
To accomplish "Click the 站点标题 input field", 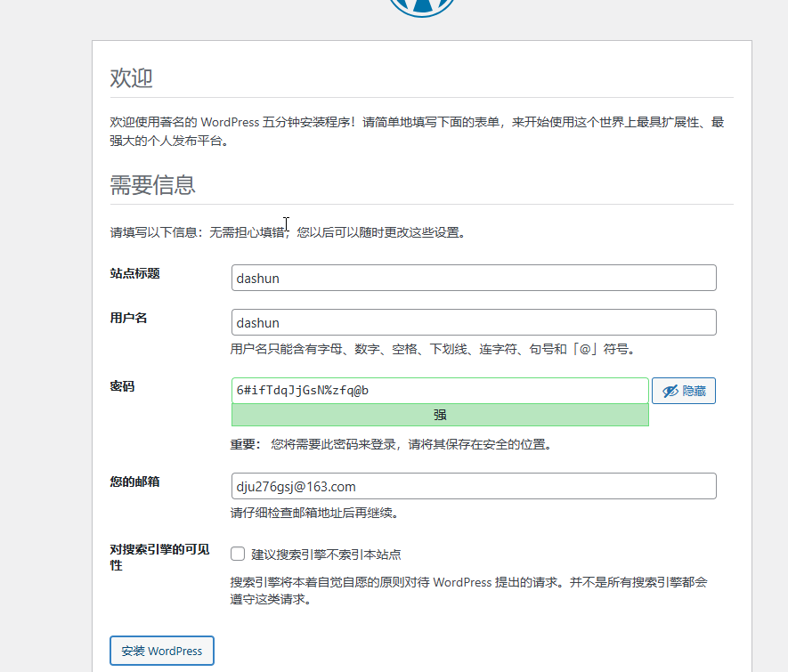I will [x=474, y=278].
